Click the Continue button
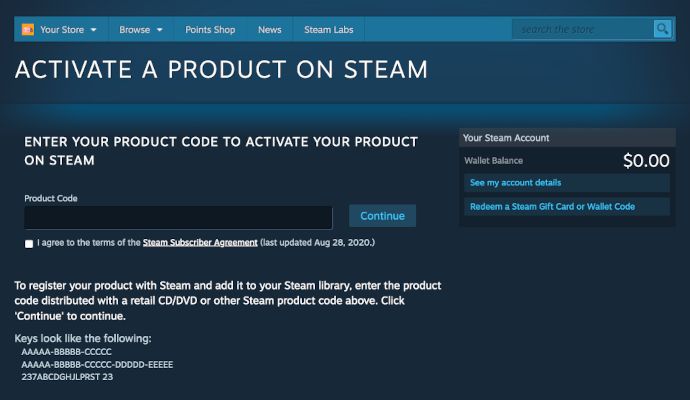The image size is (690, 400). (382, 216)
